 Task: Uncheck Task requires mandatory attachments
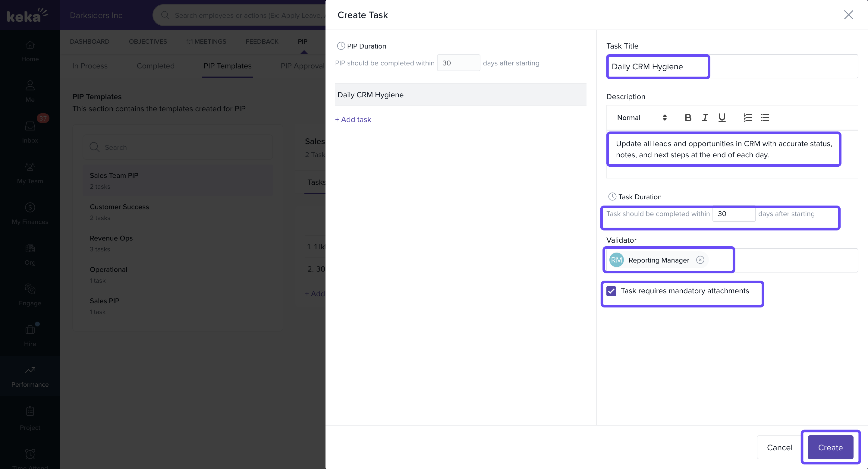(611, 291)
